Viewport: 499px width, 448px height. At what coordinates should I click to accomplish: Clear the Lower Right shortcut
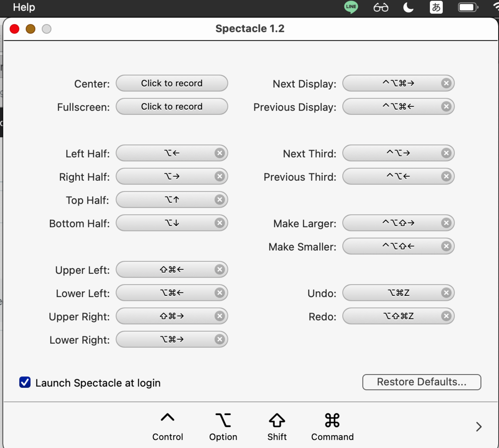pyautogui.click(x=220, y=340)
